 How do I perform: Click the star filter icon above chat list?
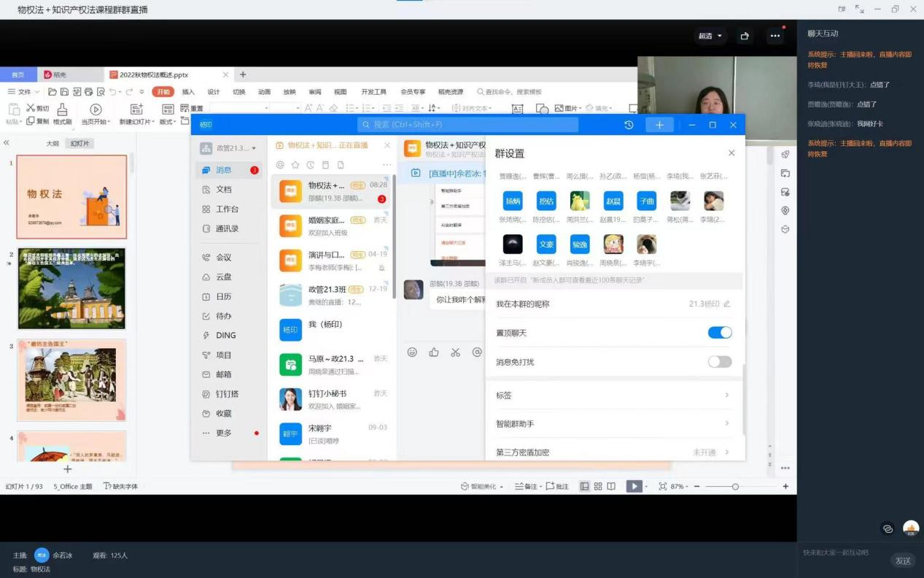[x=295, y=165]
